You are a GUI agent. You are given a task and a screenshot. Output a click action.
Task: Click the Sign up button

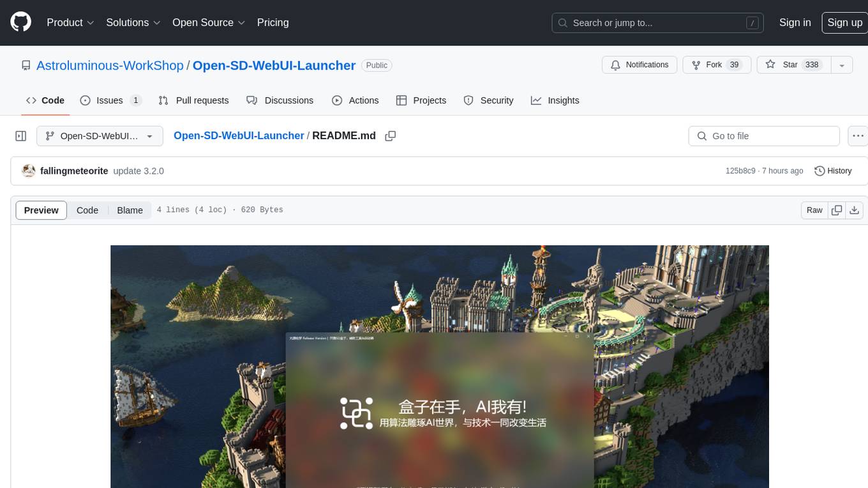click(844, 22)
